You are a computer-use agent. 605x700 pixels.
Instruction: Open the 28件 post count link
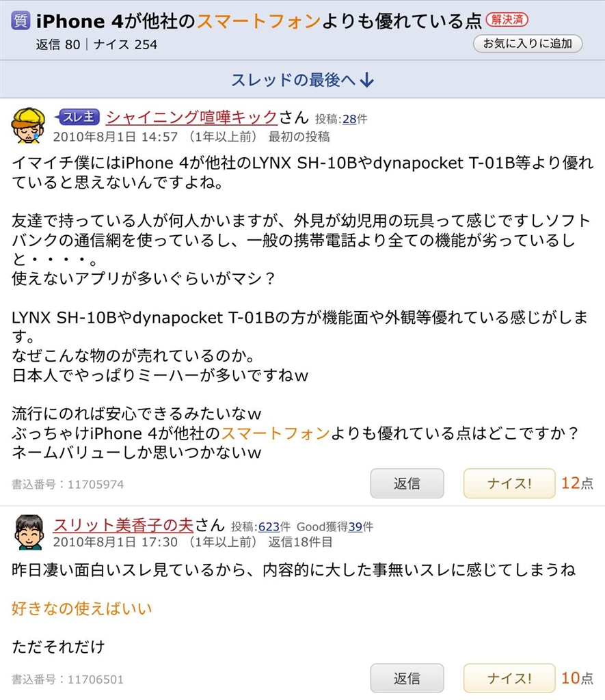click(349, 119)
